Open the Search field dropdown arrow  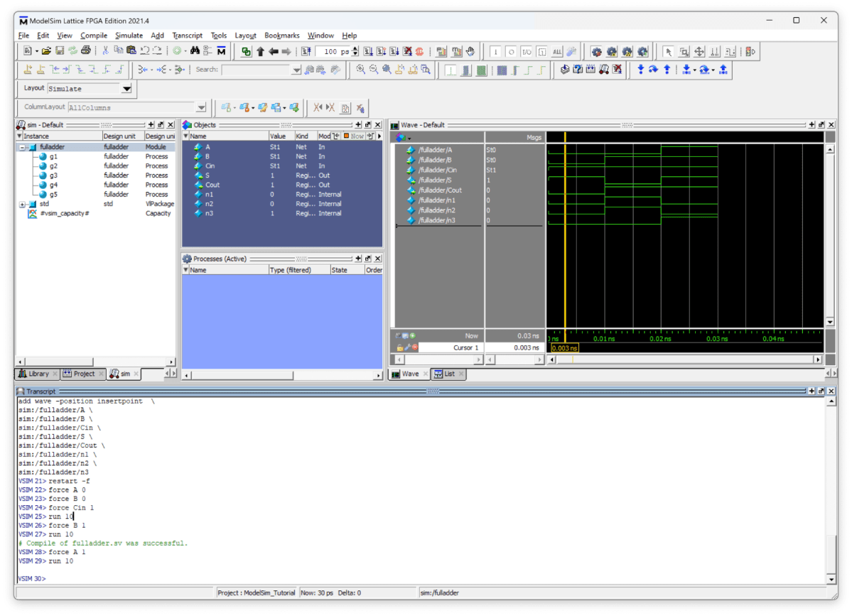296,70
